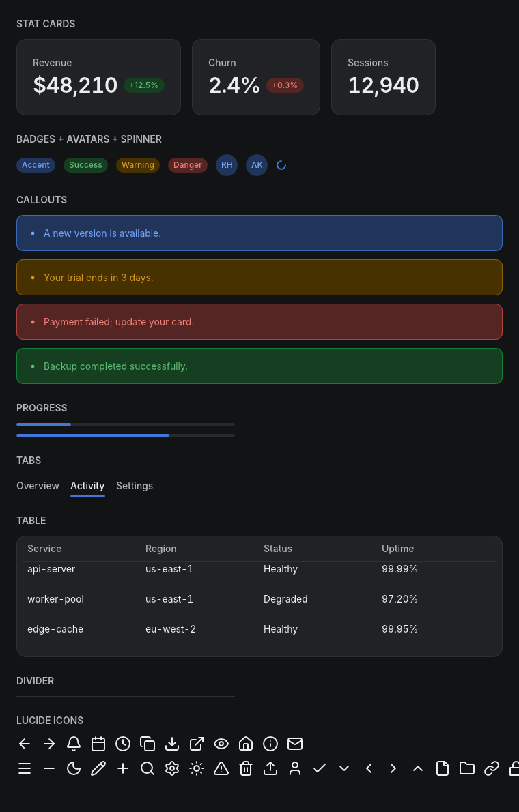Click the mail envelope icon
Image resolution: width=519 pixels, height=812 pixels.
pos(295,744)
